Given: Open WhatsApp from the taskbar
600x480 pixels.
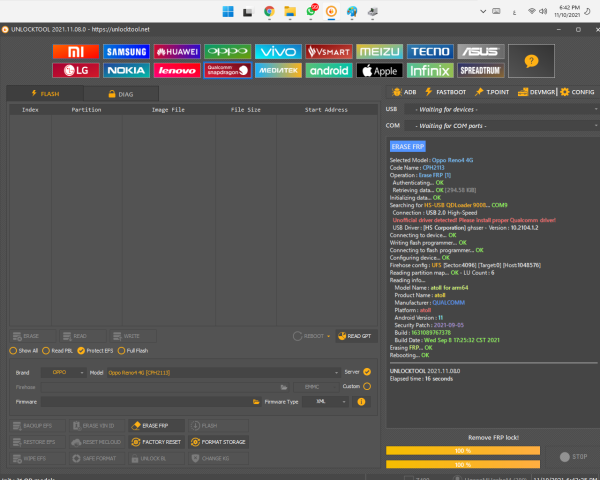Looking at the screenshot, I should pos(311,11).
